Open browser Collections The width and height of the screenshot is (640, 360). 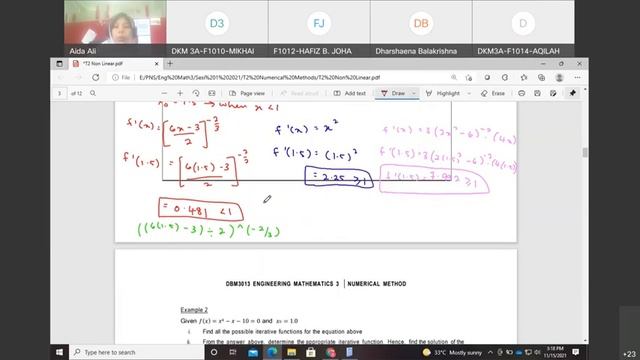(542, 78)
